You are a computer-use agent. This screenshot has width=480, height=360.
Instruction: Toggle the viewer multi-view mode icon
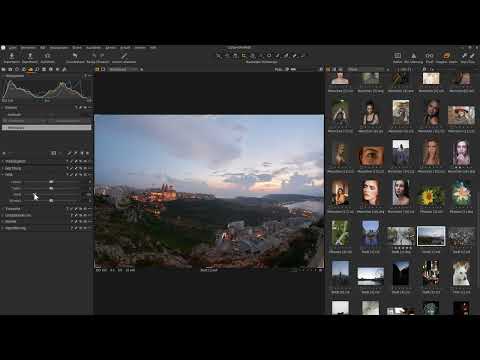coord(98,69)
